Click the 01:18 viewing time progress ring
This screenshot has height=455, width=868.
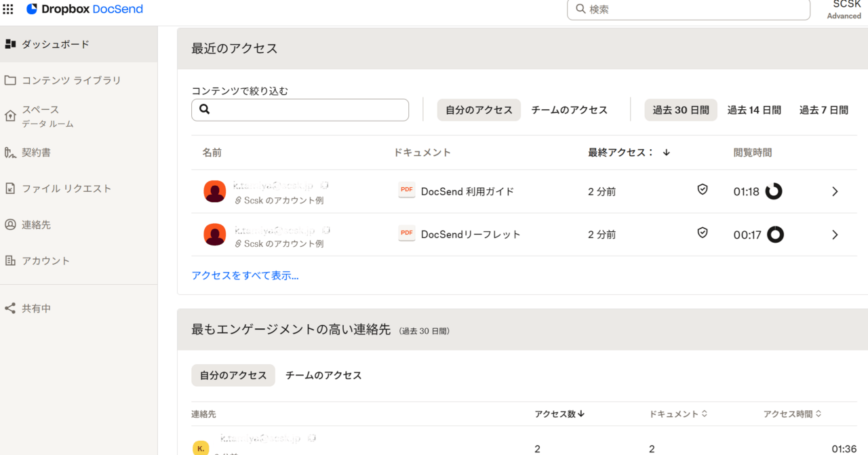[774, 192]
